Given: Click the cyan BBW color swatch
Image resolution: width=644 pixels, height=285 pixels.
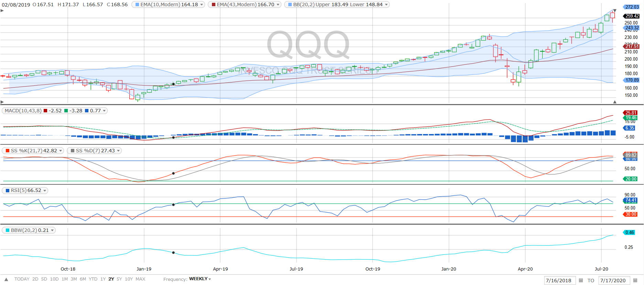Looking at the screenshot, I should [8, 230].
